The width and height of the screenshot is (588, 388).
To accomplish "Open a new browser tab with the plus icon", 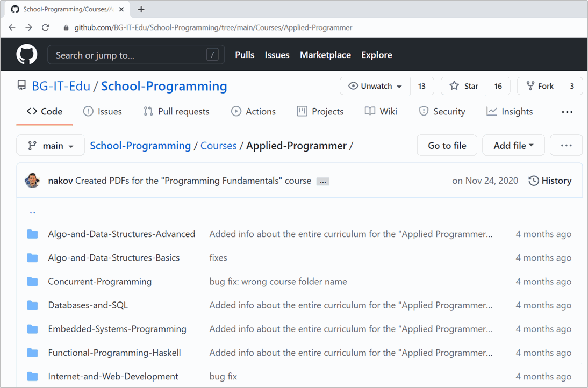I will pyautogui.click(x=141, y=9).
